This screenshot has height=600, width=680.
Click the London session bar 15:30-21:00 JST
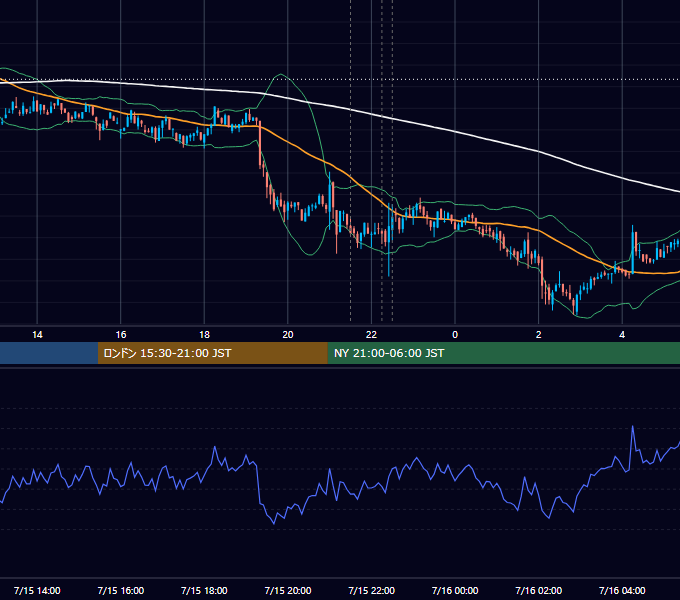(x=212, y=353)
